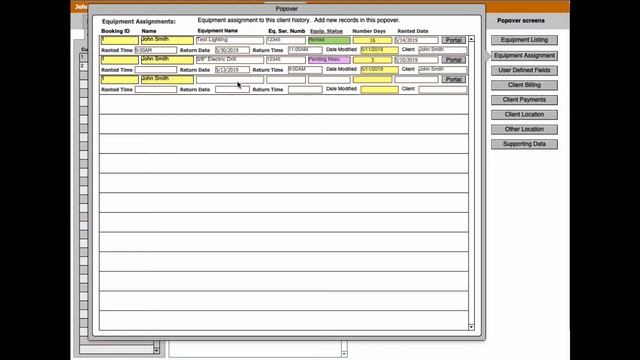Click Rented Date field of Test Lighting row
Viewport: 640px width, 360px height.
tap(416, 40)
